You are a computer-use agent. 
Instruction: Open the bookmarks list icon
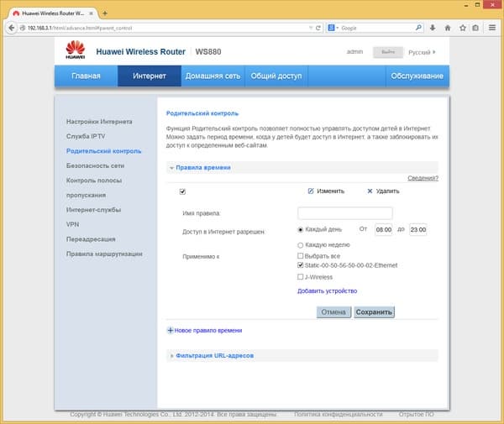475,28
